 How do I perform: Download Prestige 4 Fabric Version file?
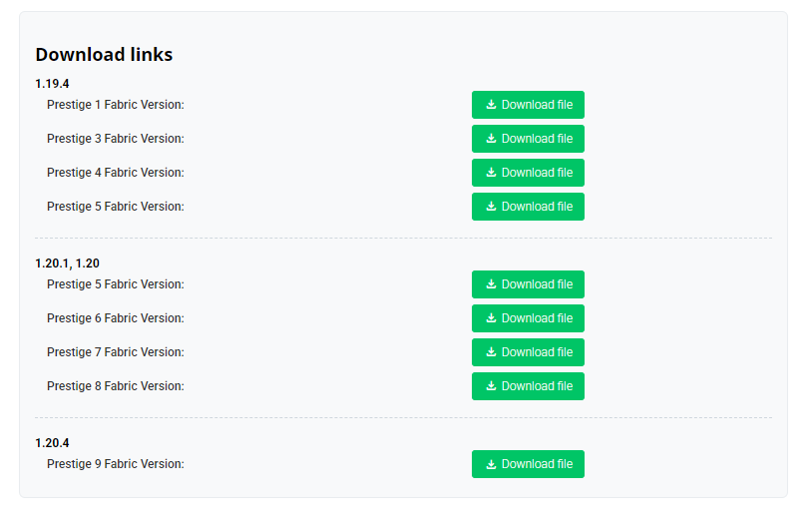coord(528,173)
